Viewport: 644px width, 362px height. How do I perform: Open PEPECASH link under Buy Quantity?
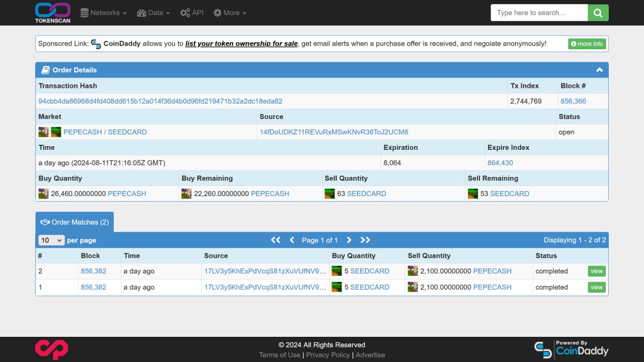click(127, 194)
